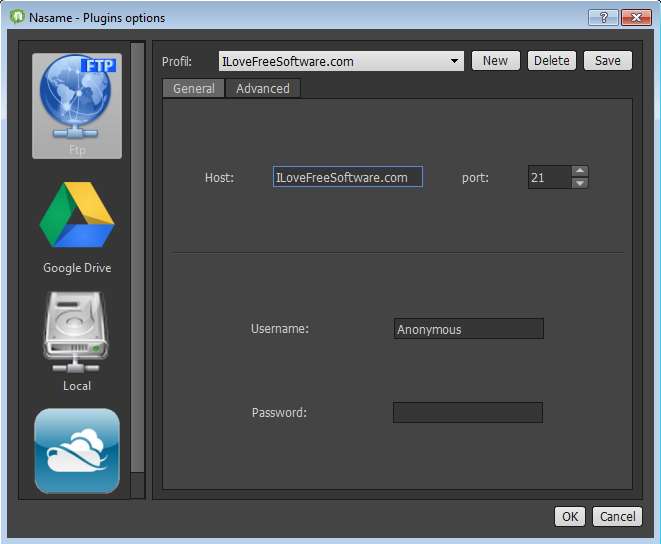Select the FTP plugin icon
This screenshot has width=661, height=544.
77,106
